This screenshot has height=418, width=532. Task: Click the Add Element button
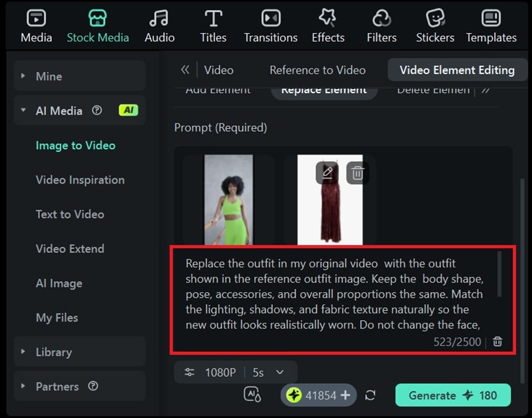pos(218,89)
